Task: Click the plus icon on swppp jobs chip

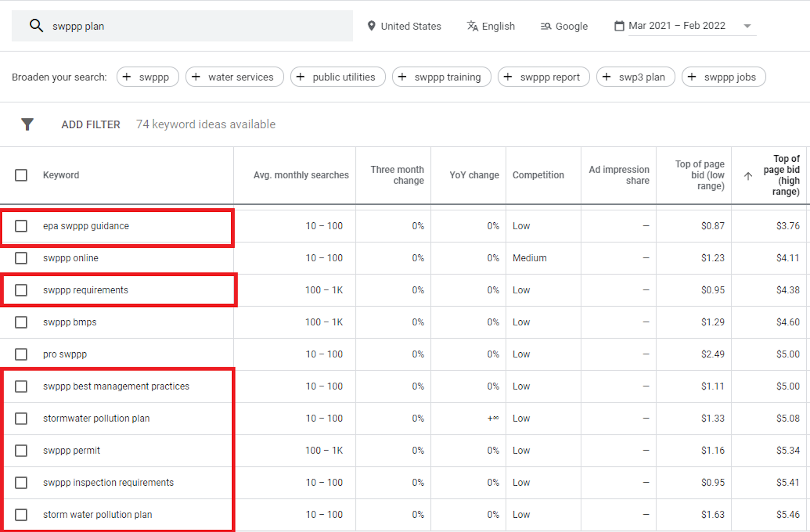Action: tap(692, 77)
